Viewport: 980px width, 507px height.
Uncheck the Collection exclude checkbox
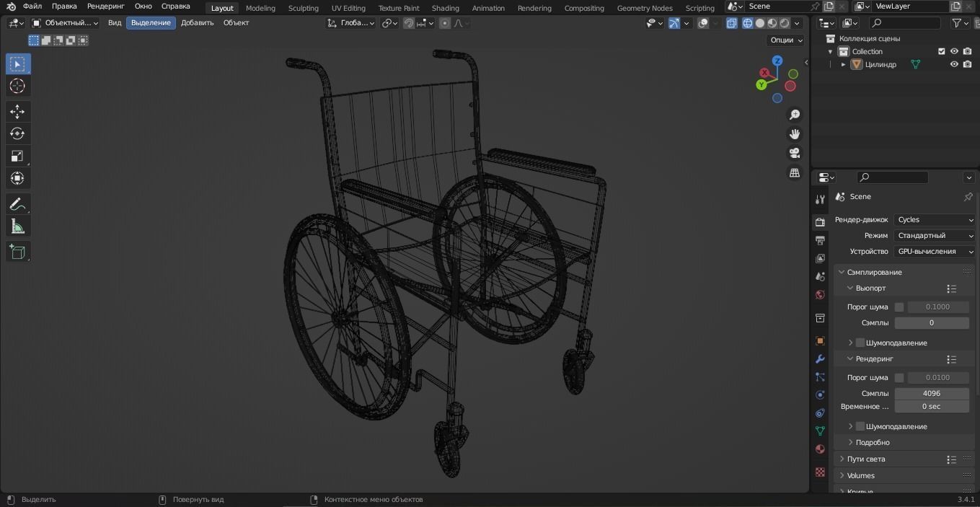pos(941,52)
